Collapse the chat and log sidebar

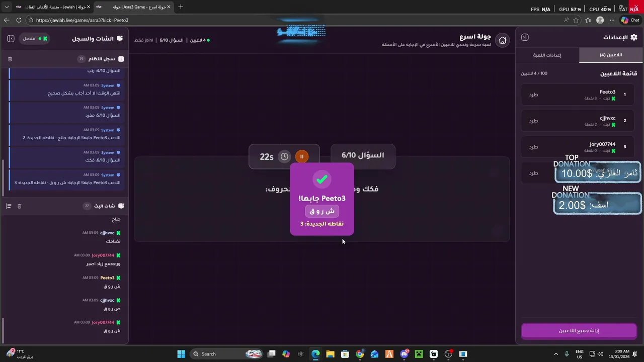coord(11,39)
